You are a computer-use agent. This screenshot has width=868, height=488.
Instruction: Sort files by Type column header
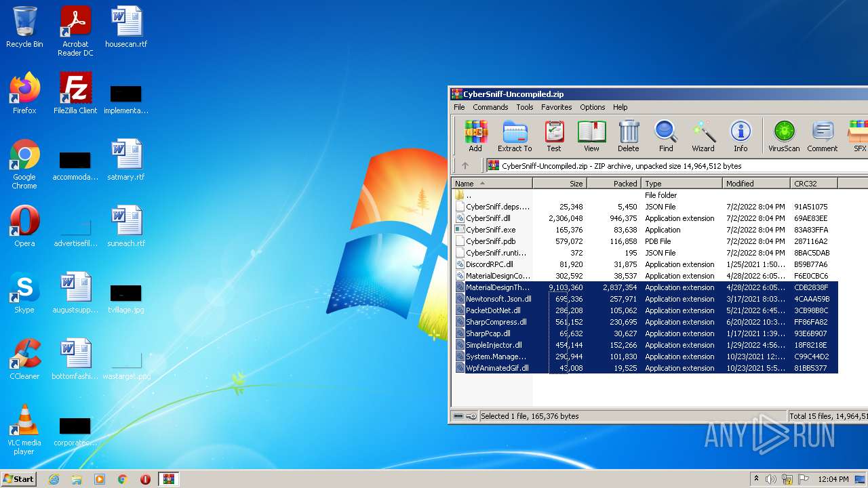coord(682,183)
